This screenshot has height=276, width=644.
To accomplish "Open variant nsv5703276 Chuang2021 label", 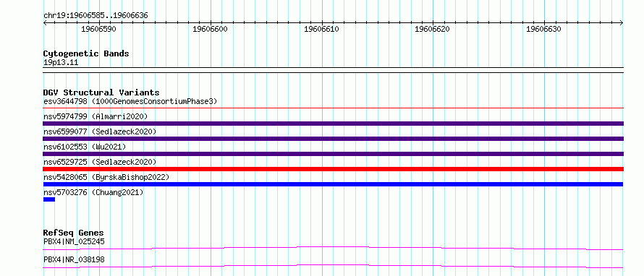I will coord(93,192).
